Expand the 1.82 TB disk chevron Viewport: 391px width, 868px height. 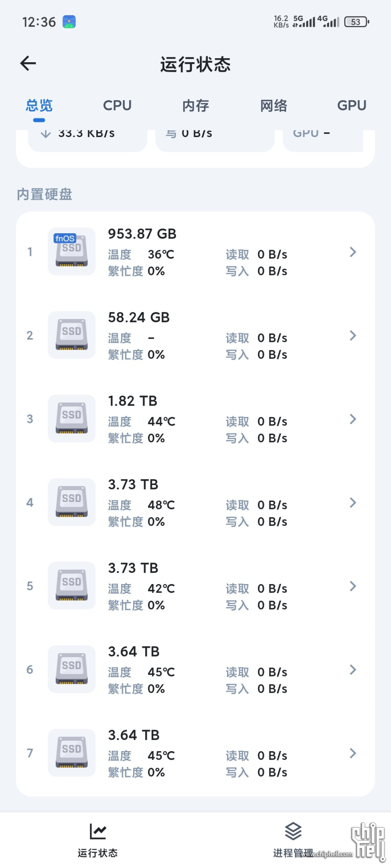[353, 419]
